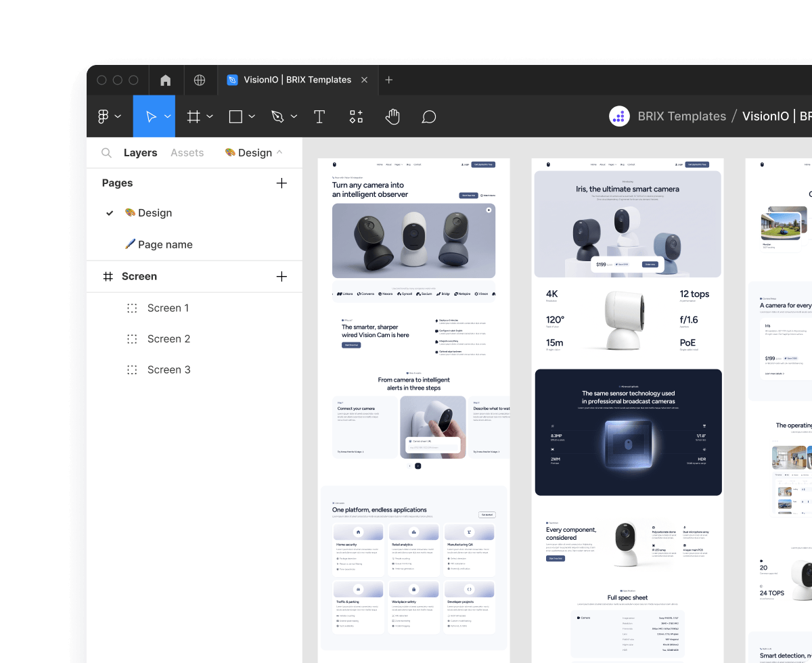
Task: Close the VisionIO file tab
Action: (x=364, y=80)
